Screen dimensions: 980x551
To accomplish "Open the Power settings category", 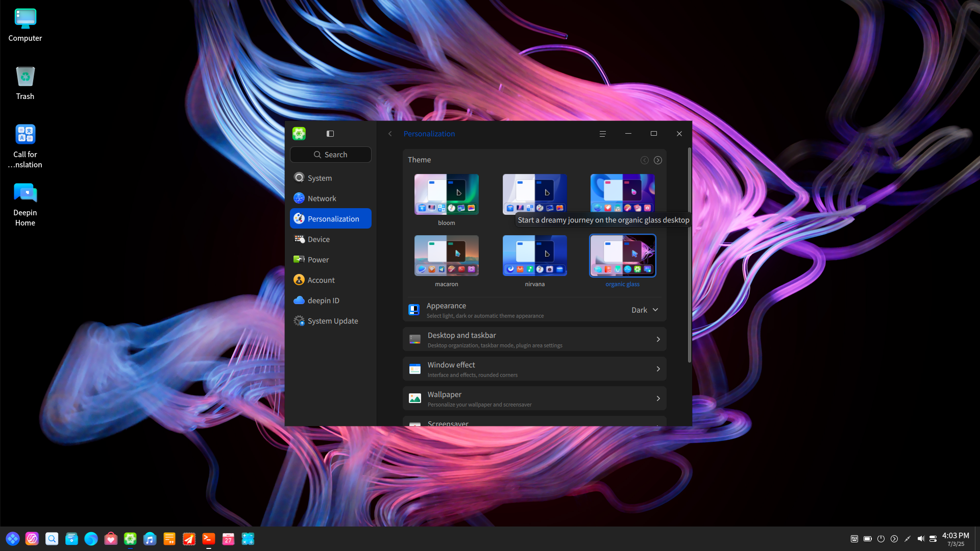I will pyautogui.click(x=331, y=259).
